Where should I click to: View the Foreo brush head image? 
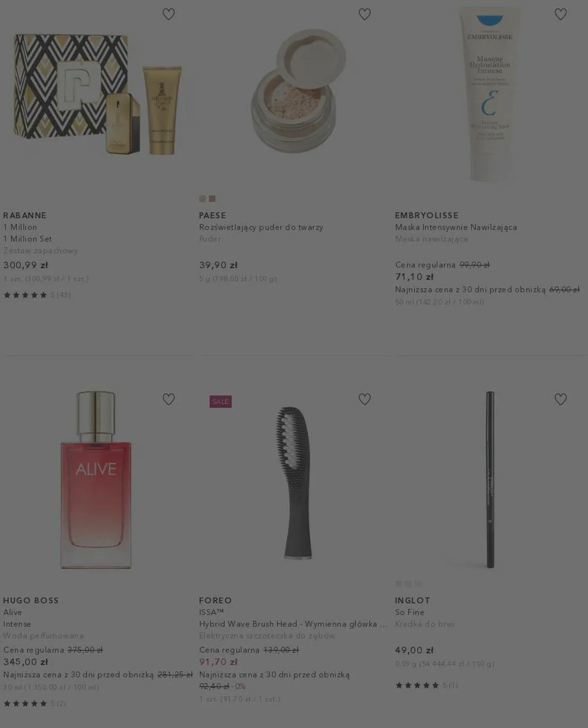pos(294,483)
